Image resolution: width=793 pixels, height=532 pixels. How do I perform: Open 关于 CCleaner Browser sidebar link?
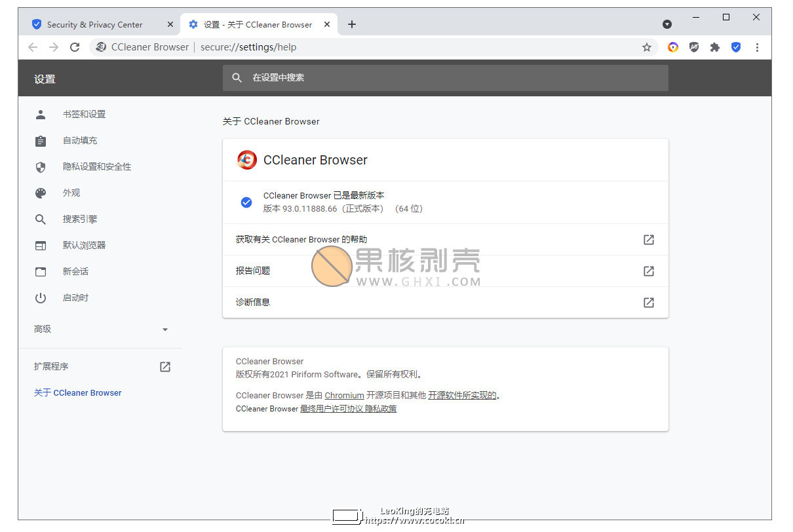click(x=78, y=392)
